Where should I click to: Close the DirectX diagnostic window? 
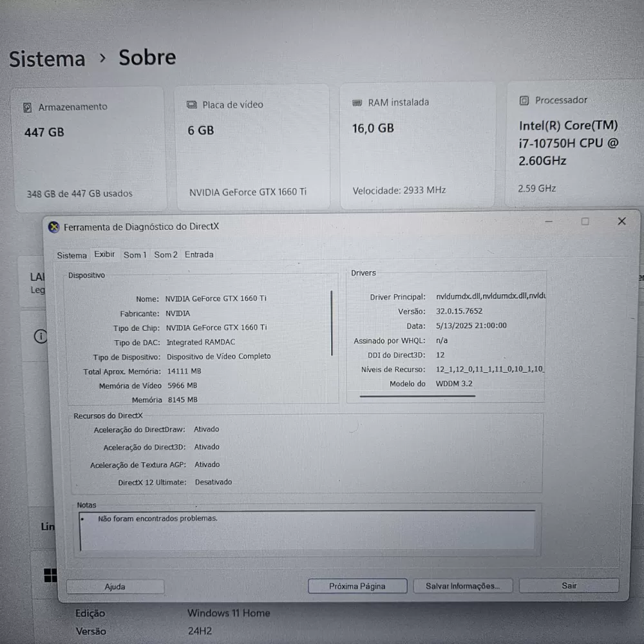click(x=621, y=222)
